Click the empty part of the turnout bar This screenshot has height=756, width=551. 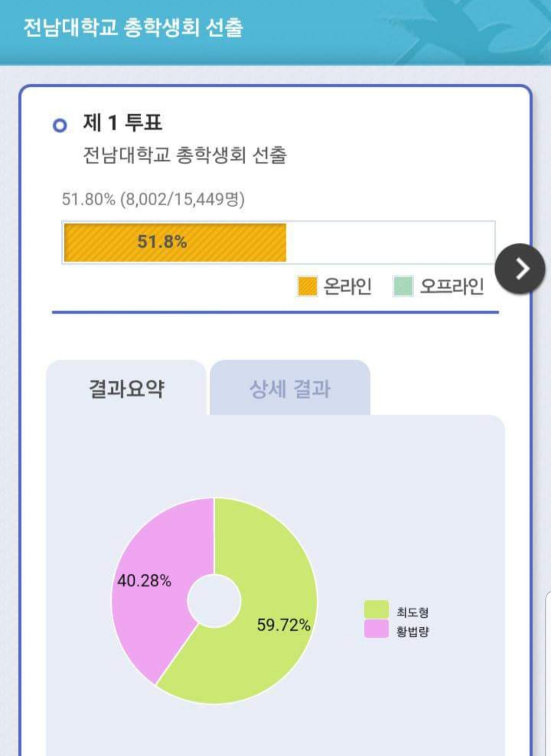pyautogui.click(x=390, y=242)
